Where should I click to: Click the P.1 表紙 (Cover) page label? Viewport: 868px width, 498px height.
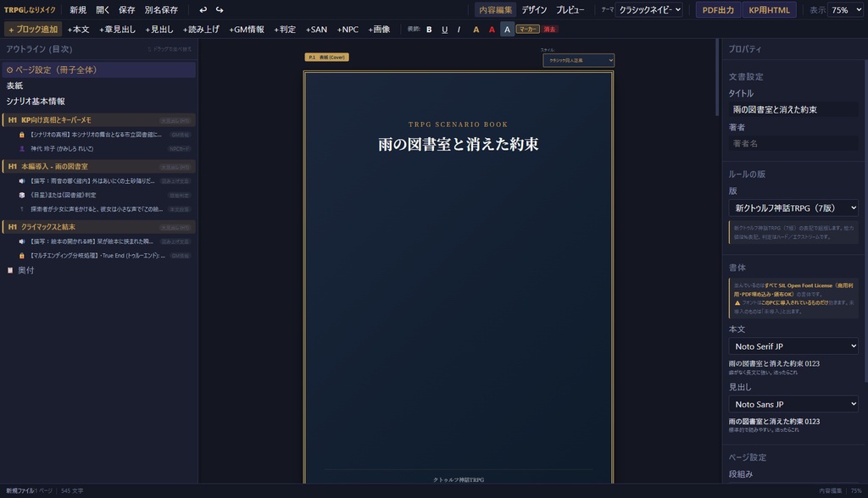point(326,57)
